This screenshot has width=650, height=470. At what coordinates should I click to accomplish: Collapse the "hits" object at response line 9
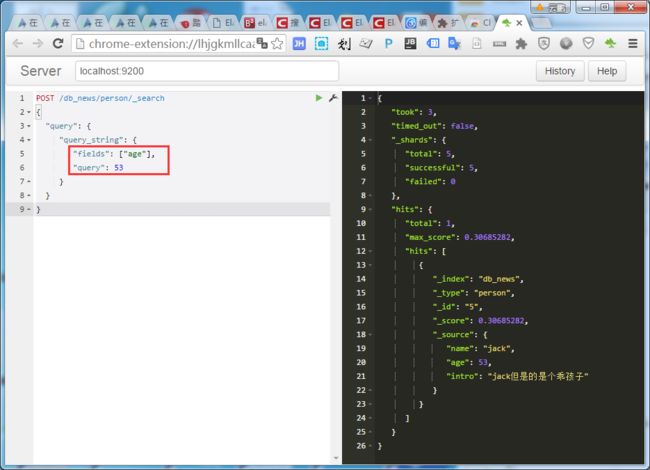[370, 209]
